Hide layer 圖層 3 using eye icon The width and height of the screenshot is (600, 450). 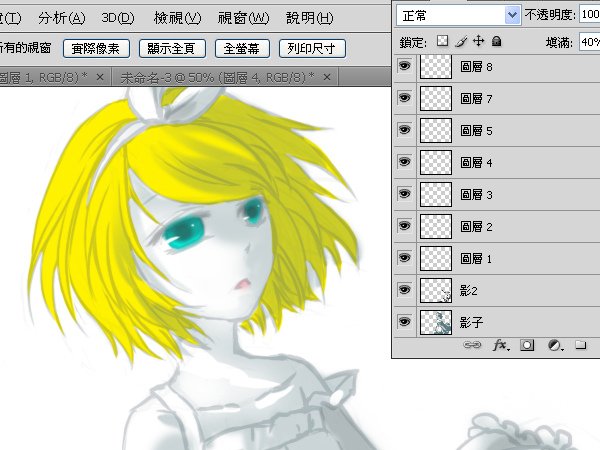coord(404,194)
